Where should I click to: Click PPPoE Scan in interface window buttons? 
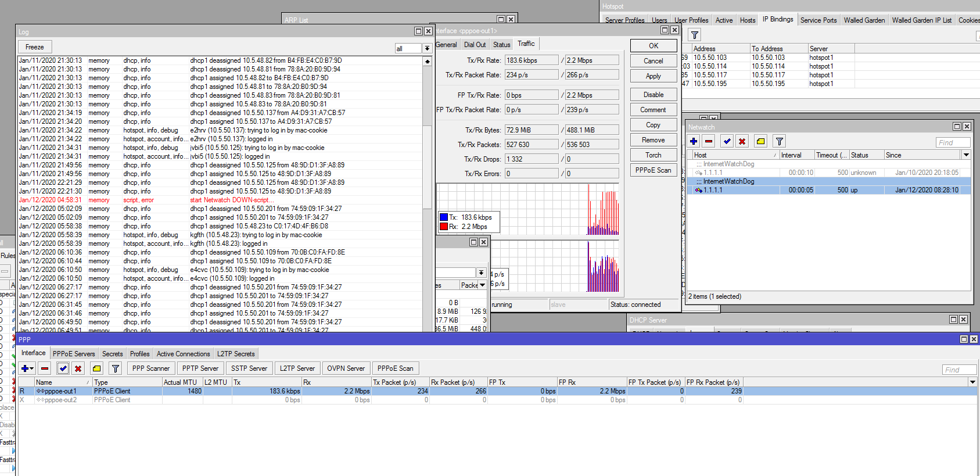coord(654,170)
